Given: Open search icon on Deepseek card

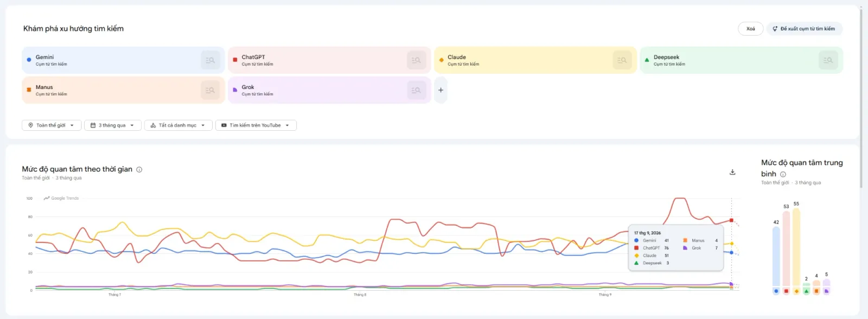Looking at the screenshot, I should [828, 60].
